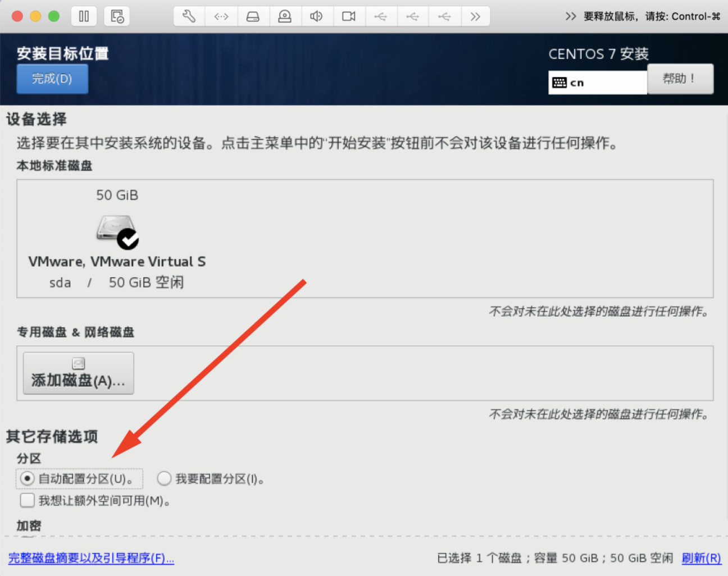Click the yellow macOS minimize button

pyautogui.click(x=35, y=16)
